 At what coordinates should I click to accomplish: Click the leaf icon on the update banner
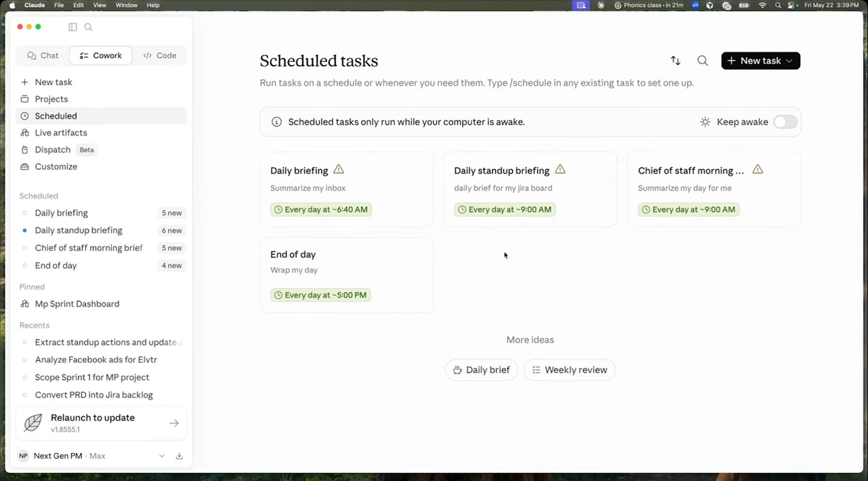click(x=33, y=423)
